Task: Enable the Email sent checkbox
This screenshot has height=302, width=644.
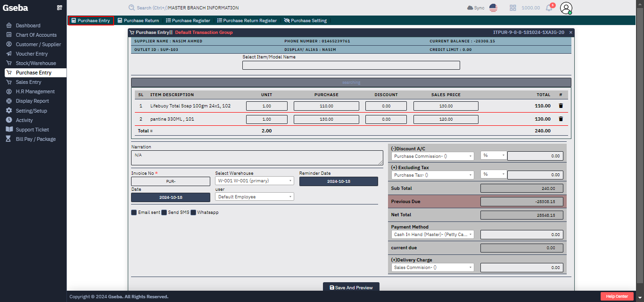Action: [x=134, y=212]
